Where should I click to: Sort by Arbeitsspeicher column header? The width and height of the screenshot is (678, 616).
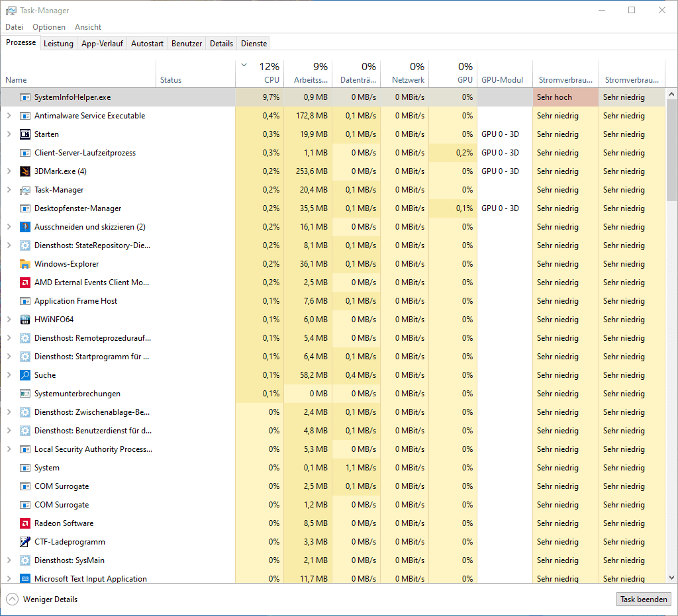[x=308, y=73]
